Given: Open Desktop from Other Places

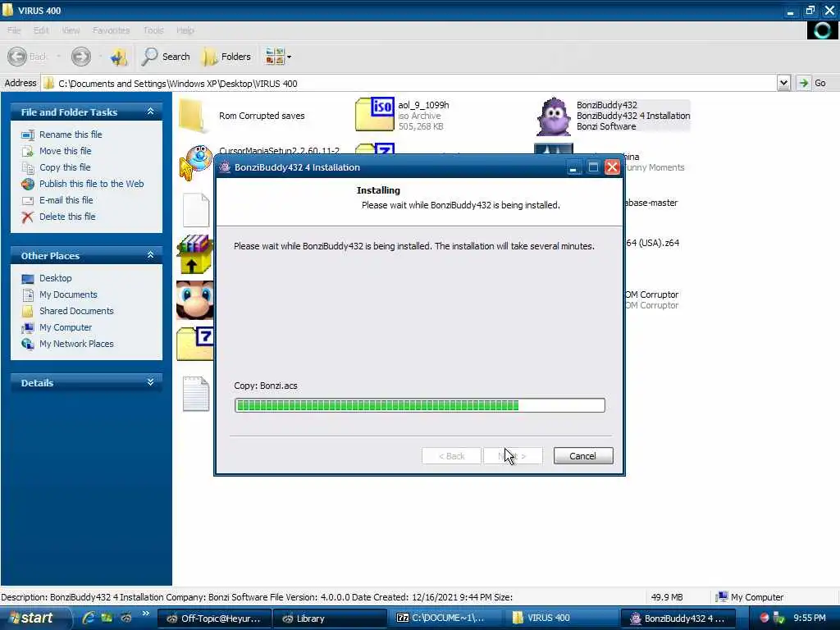Looking at the screenshot, I should tap(55, 278).
